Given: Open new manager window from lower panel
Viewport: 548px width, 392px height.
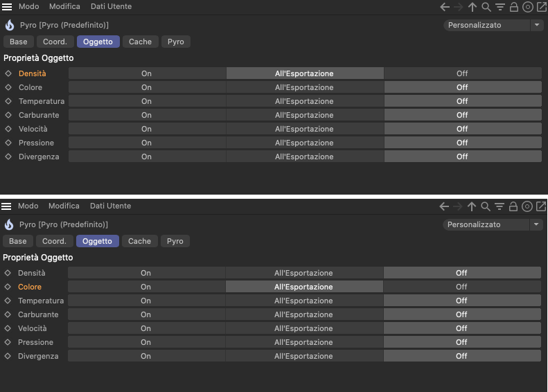Looking at the screenshot, I should (540, 206).
